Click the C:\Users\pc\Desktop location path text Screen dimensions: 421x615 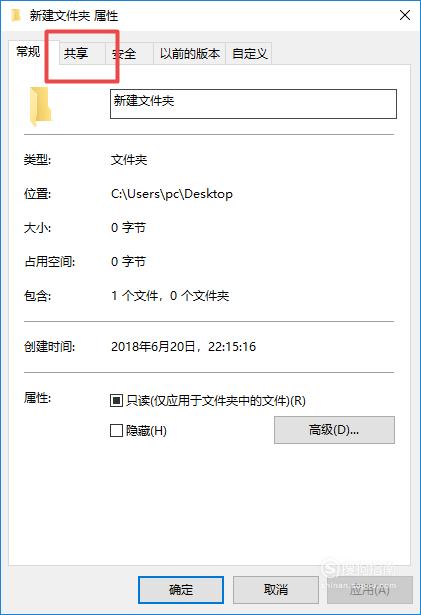coord(172,194)
